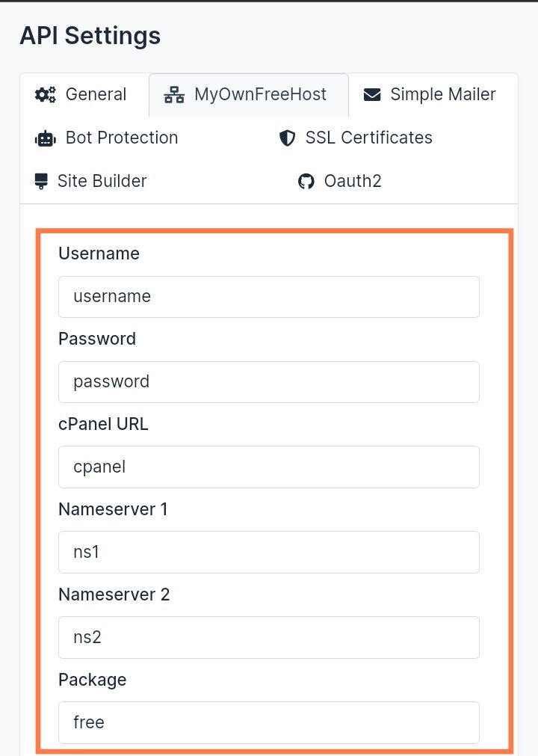The height and width of the screenshot is (756, 538).
Task: Click the Nameserver 1 field
Action: tap(269, 552)
